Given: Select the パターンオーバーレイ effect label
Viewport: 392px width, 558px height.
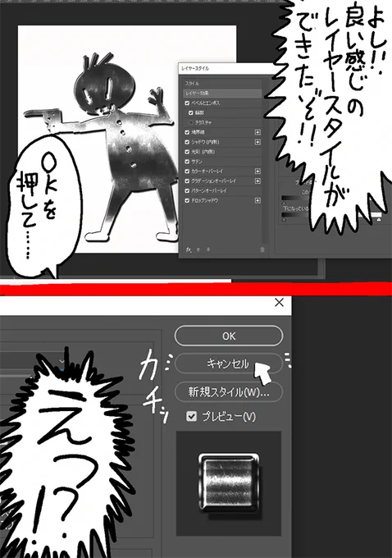Looking at the screenshot, I should (x=209, y=190).
